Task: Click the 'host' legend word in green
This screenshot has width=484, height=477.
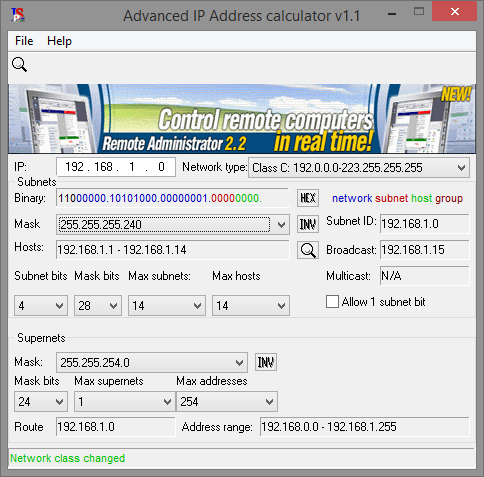Action: click(421, 198)
